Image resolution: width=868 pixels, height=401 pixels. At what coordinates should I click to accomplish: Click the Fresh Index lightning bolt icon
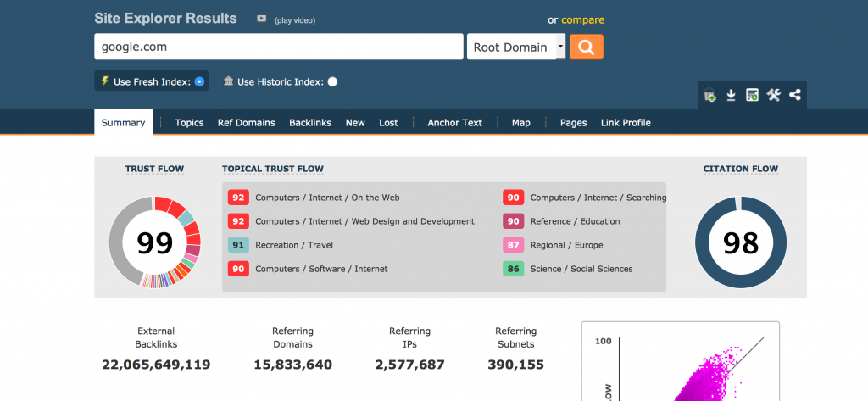[x=104, y=81]
